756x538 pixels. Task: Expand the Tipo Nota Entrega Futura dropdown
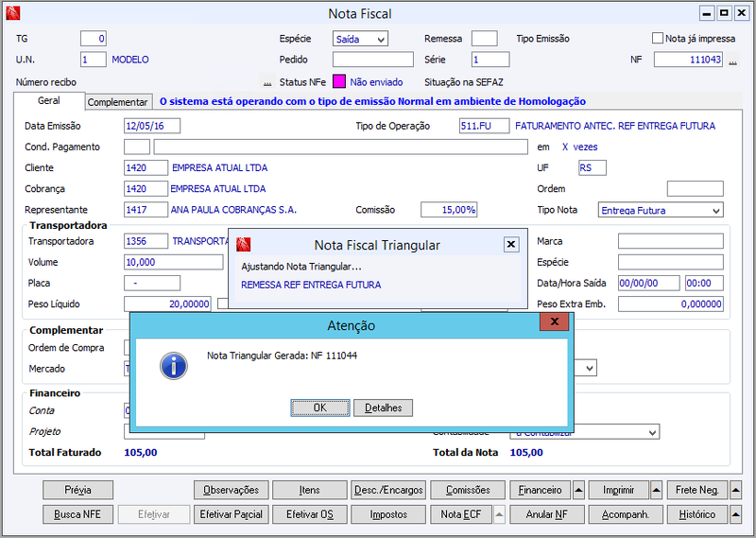661,210
